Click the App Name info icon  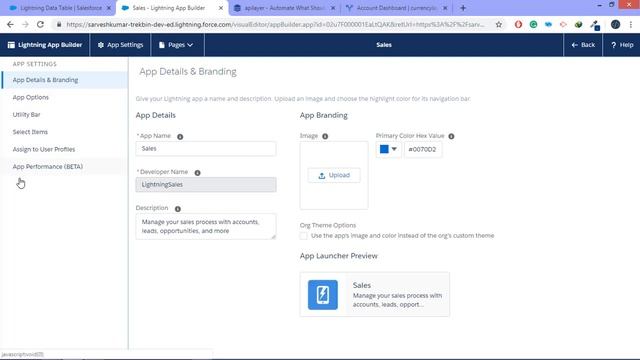click(180, 136)
